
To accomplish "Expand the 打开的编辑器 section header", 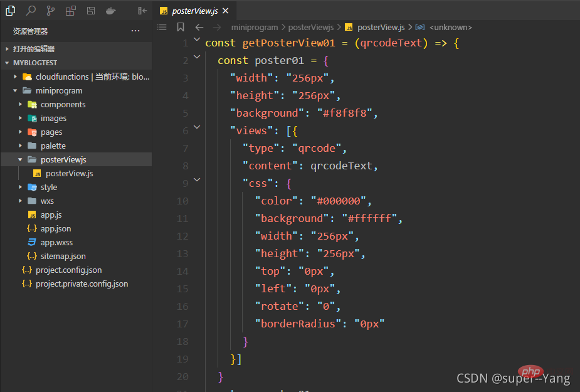I will 34,49.
